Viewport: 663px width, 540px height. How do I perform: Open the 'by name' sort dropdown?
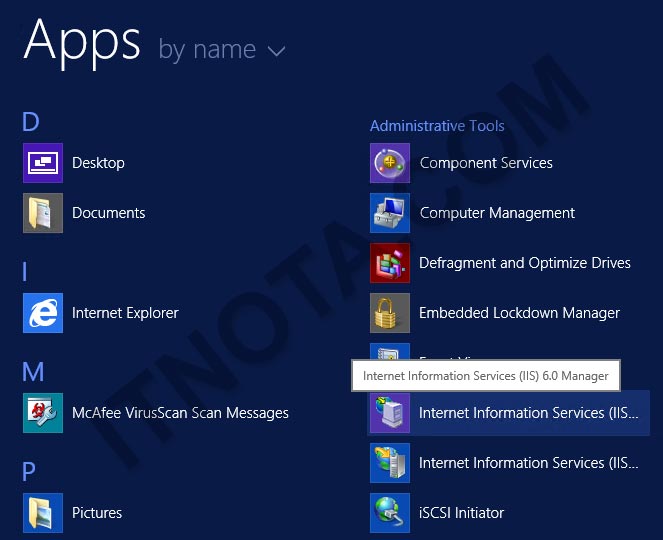[x=222, y=49]
